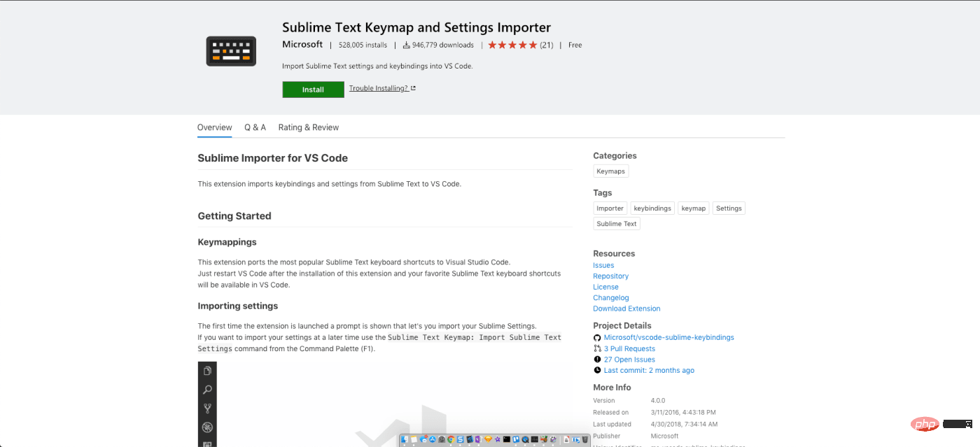Click the keymap tag

point(694,208)
